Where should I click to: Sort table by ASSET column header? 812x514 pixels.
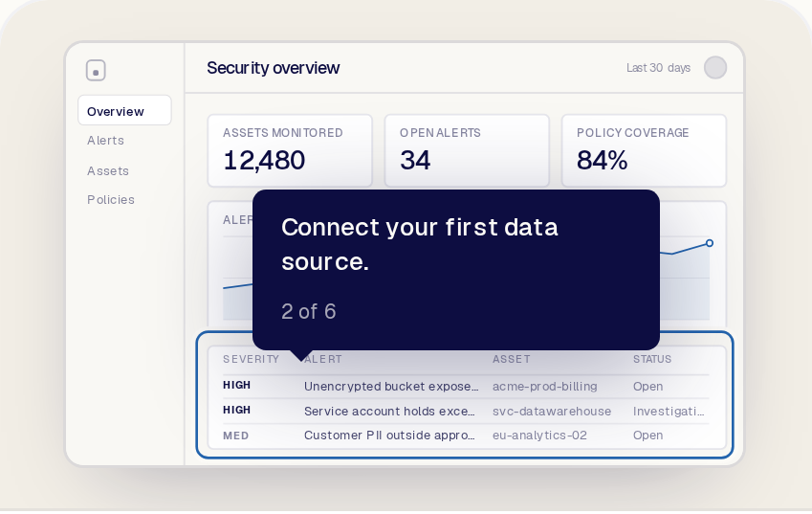511,359
